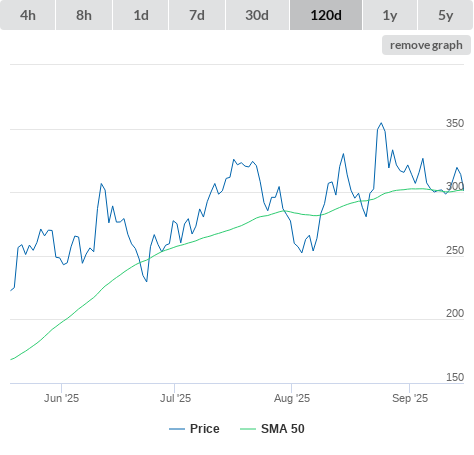The width and height of the screenshot is (474, 455).
Task: Switch chart to 1y range
Action: pyautogui.click(x=390, y=15)
